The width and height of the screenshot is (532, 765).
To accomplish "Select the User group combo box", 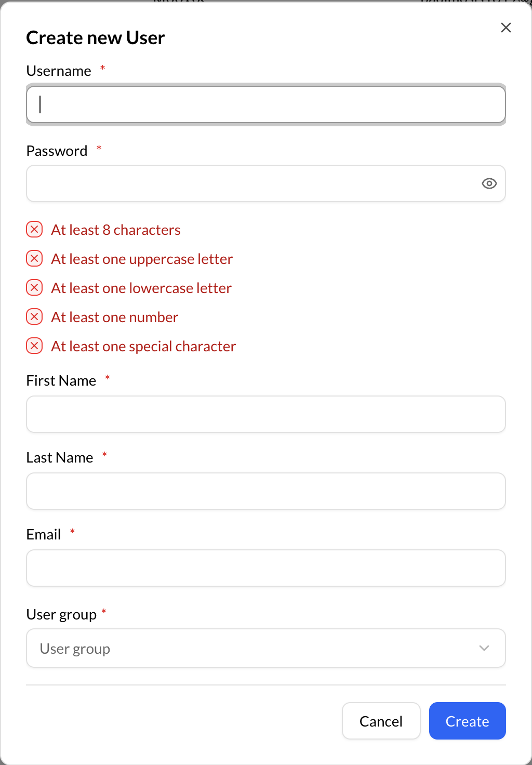I will coord(266,648).
